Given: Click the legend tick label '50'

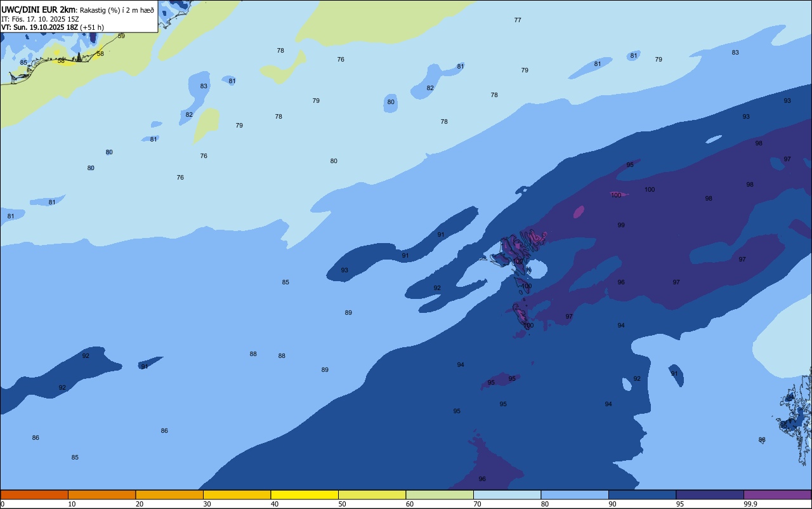Looking at the screenshot, I should (x=342, y=504).
